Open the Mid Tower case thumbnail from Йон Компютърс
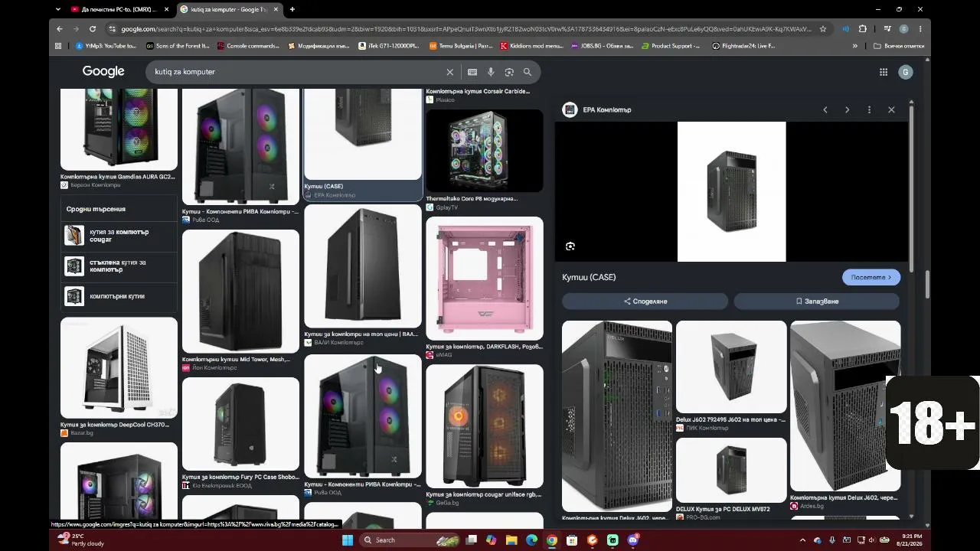The image size is (980, 551). click(x=240, y=292)
